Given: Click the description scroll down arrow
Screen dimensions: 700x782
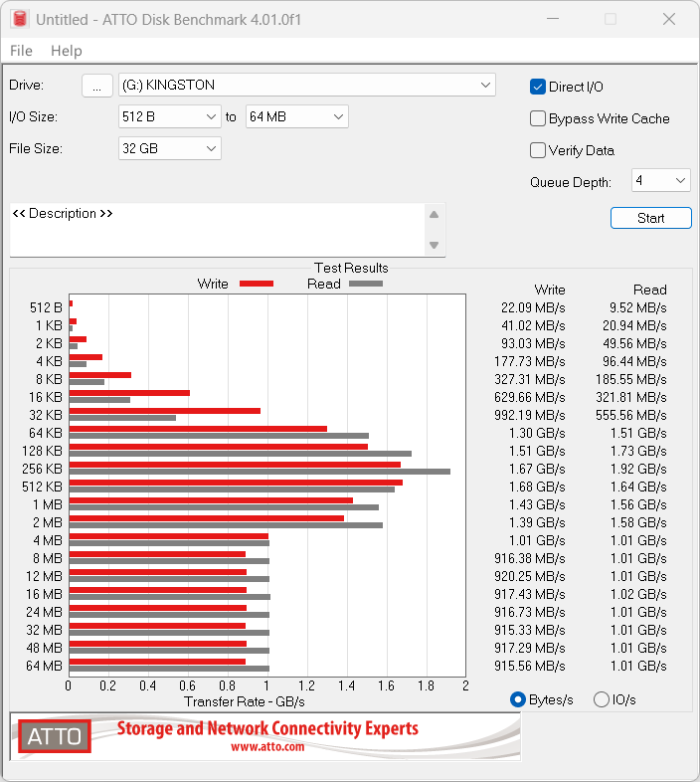Looking at the screenshot, I should click(434, 245).
